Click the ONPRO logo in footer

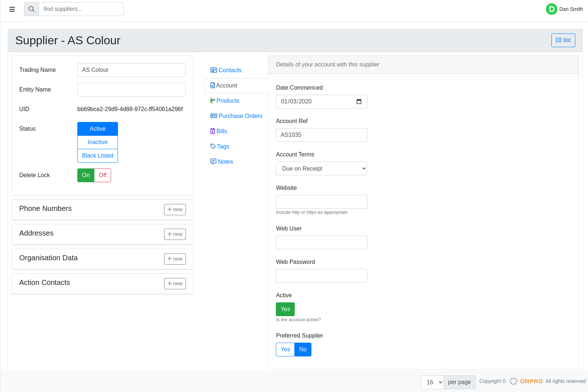point(526,381)
